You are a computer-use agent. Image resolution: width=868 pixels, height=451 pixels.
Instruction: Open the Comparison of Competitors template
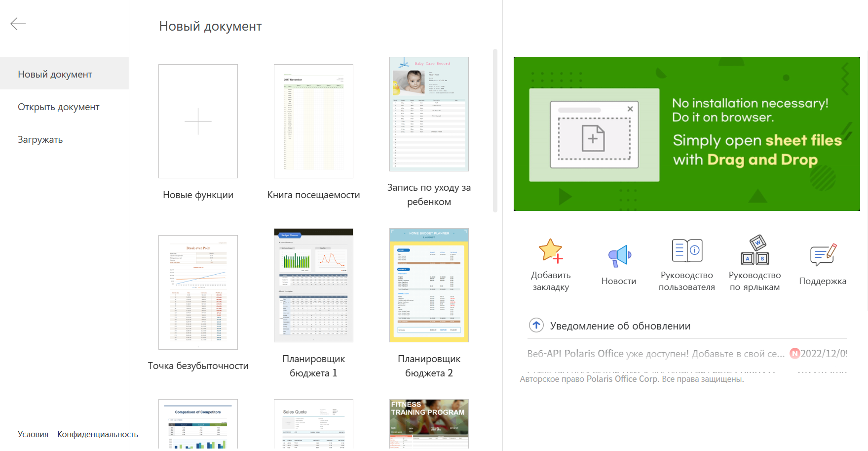coord(198,424)
